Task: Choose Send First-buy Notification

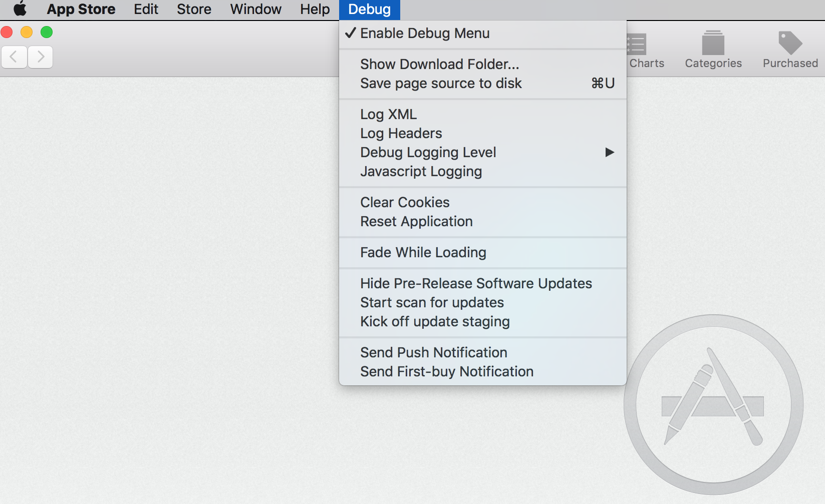Action: [483, 371]
